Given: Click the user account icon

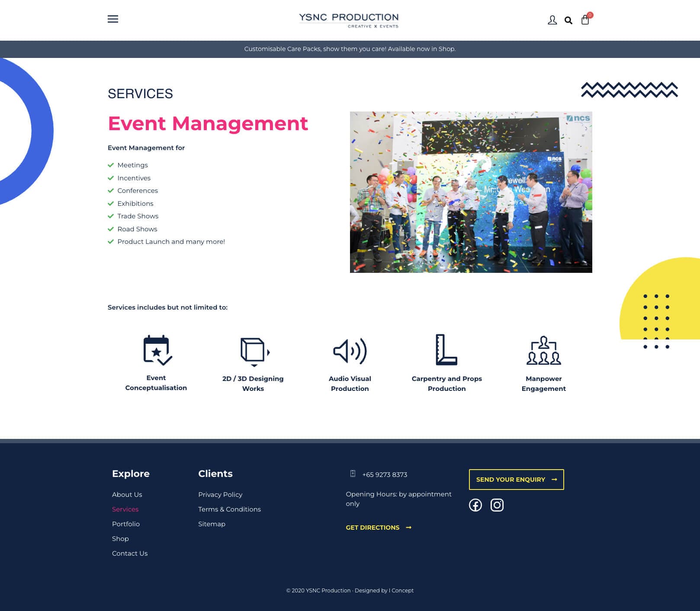Looking at the screenshot, I should pyautogui.click(x=552, y=20).
